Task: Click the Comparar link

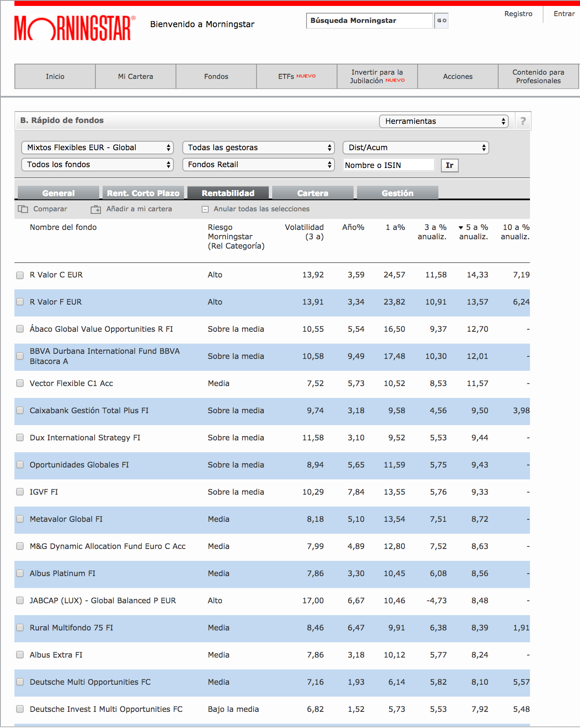Action: coord(50,209)
